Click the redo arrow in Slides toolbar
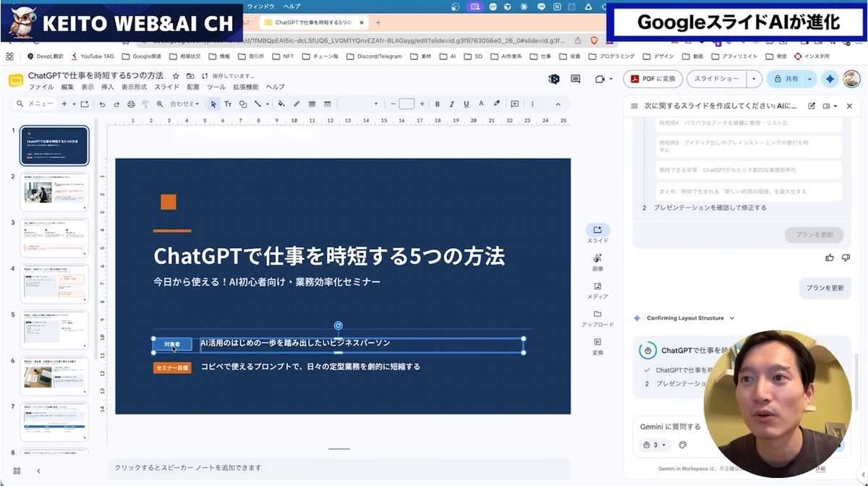This screenshot has width=868, height=486. click(x=116, y=104)
